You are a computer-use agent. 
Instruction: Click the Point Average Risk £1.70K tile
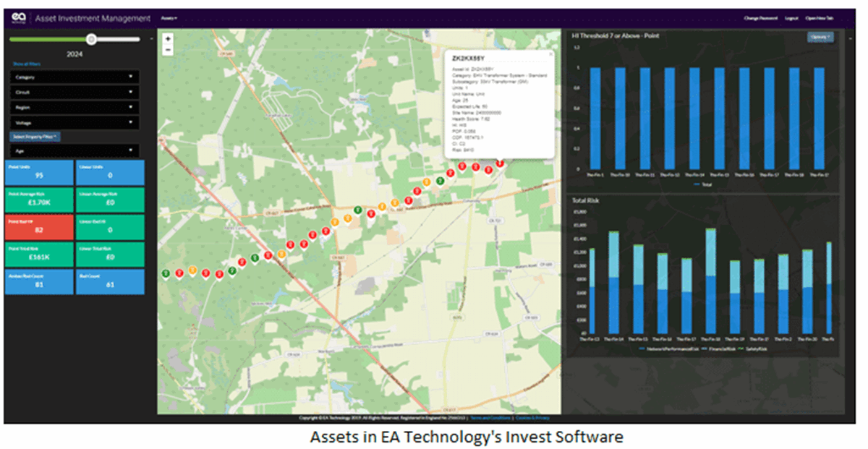pos(39,200)
